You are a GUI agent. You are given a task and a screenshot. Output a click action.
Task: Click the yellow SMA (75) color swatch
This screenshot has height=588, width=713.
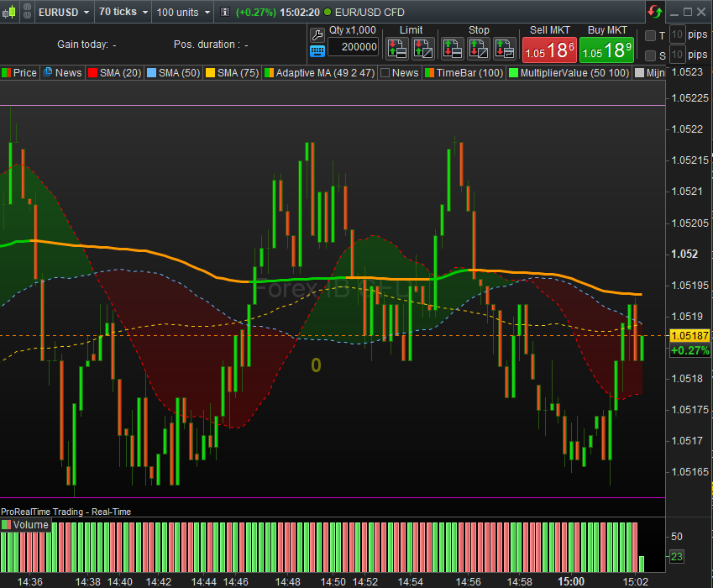[211, 73]
